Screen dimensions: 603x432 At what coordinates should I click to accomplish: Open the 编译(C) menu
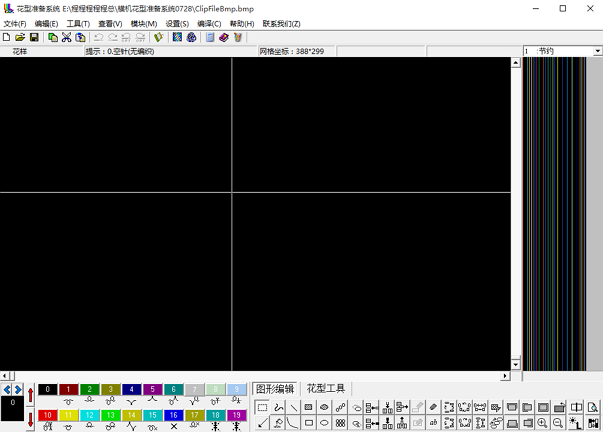click(x=209, y=24)
